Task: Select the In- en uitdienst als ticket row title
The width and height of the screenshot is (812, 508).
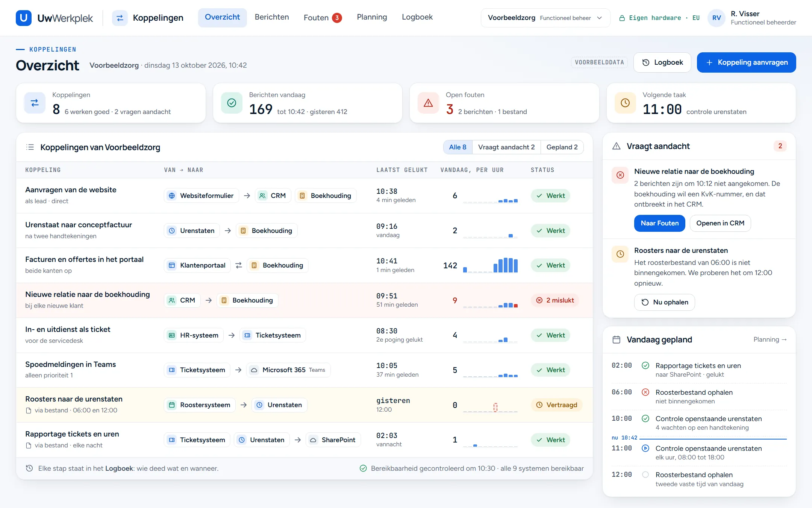Action: pyautogui.click(x=68, y=329)
